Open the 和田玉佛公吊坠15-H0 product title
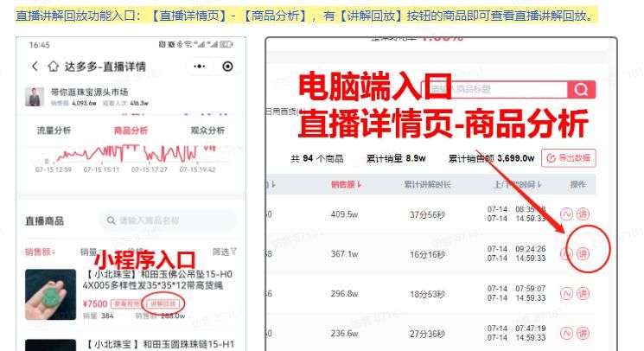Screen dimensions: 644x351 [157, 279]
